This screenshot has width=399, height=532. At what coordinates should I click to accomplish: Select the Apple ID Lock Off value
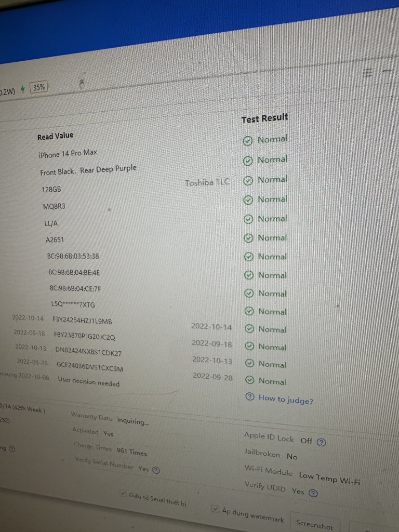[x=306, y=441]
